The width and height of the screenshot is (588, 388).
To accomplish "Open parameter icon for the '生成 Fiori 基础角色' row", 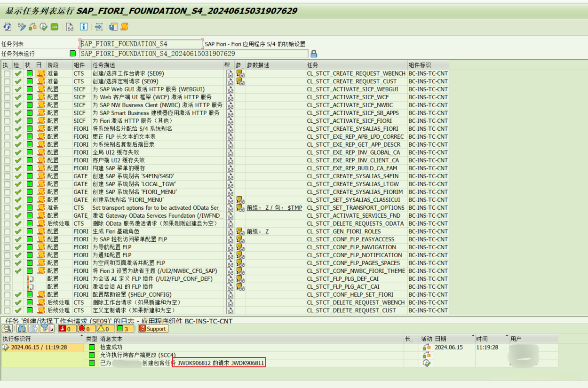I will [240, 231].
